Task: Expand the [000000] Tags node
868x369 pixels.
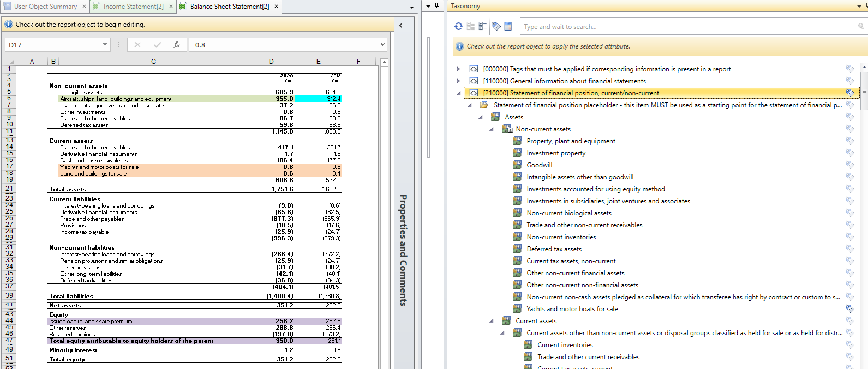Action: (x=458, y=69)
